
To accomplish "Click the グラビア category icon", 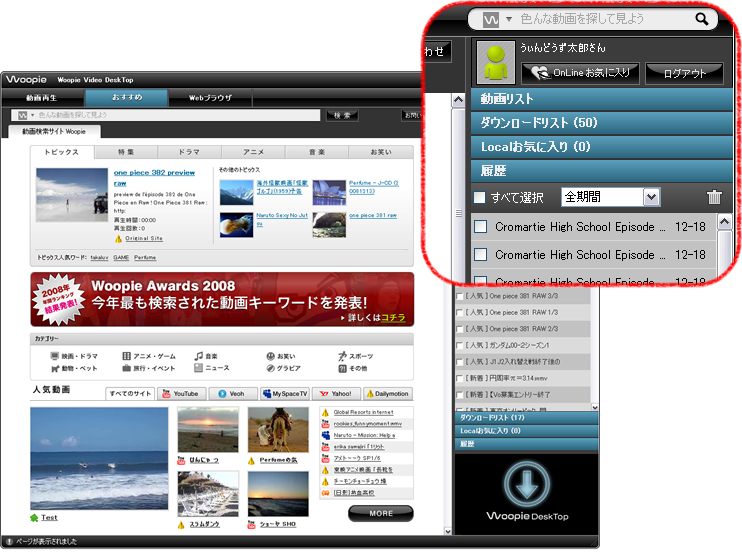I will 270,368.
